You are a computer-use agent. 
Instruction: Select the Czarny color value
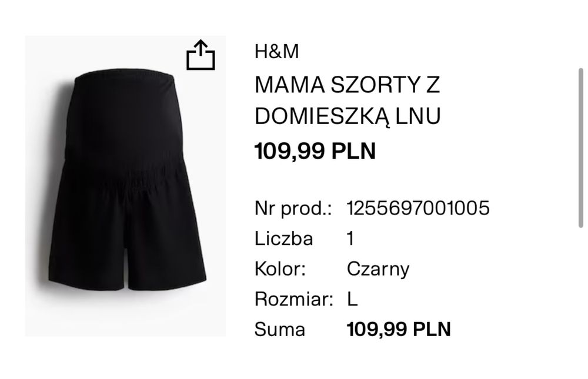[378, 270]
